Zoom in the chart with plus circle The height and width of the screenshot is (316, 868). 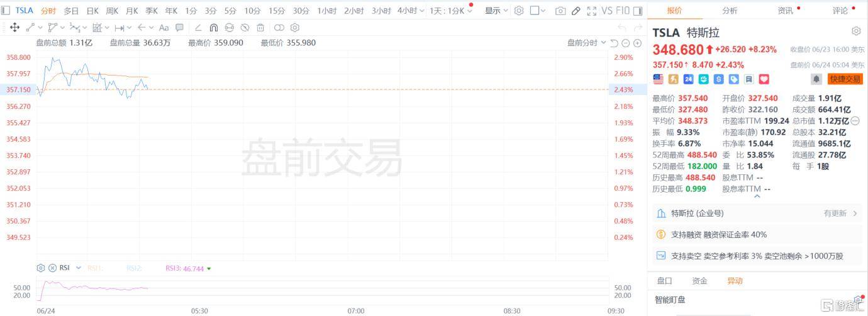[637, 43]
